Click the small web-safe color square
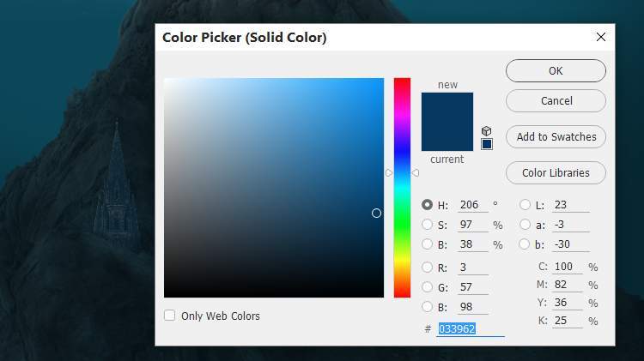 pos(487,144)
